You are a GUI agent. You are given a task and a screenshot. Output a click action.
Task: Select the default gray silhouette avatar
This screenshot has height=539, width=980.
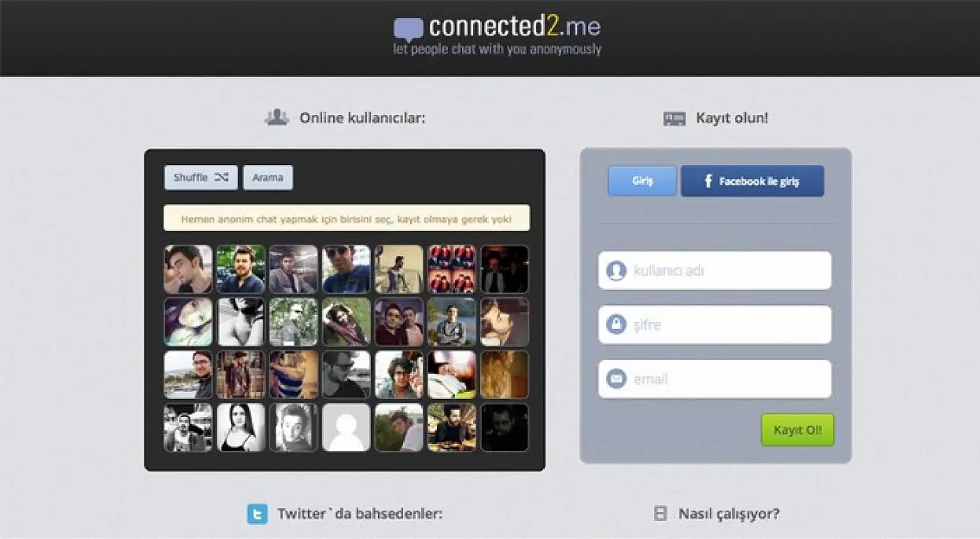tap(346, 428)
